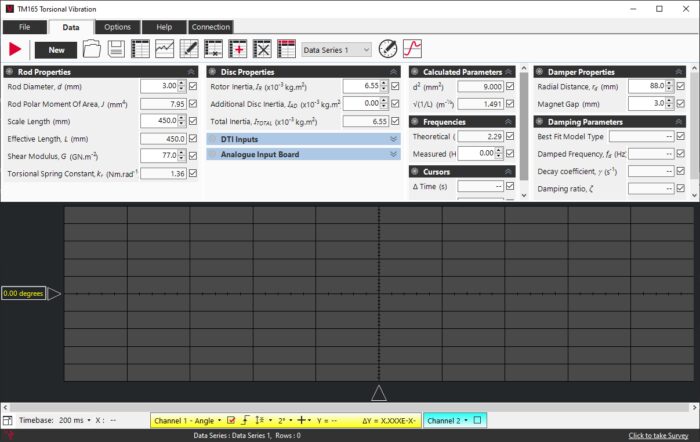Collapse the Disc Properties panel chevron
The height and width of the screenshot is (442, 700).
point(393,72)
